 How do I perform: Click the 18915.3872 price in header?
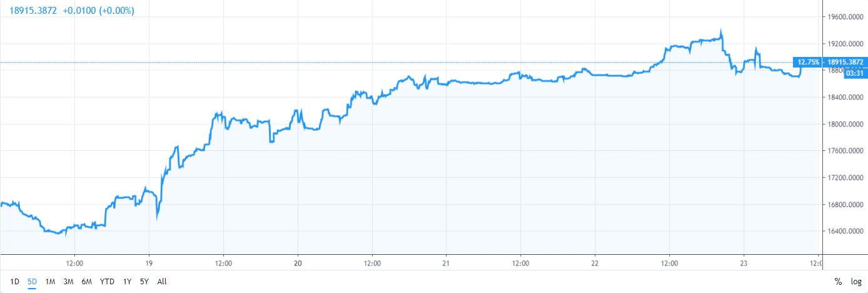coord(33,11)
